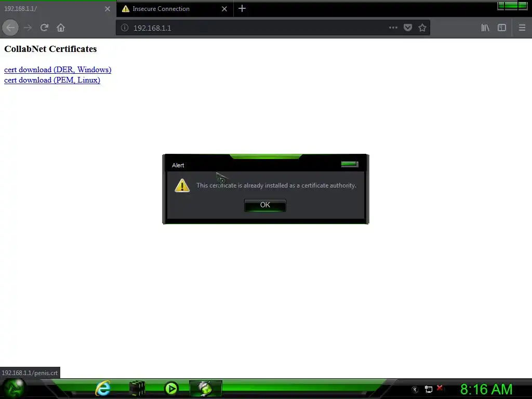
Task: Go to the browser home page
Action: click(61, 28)
